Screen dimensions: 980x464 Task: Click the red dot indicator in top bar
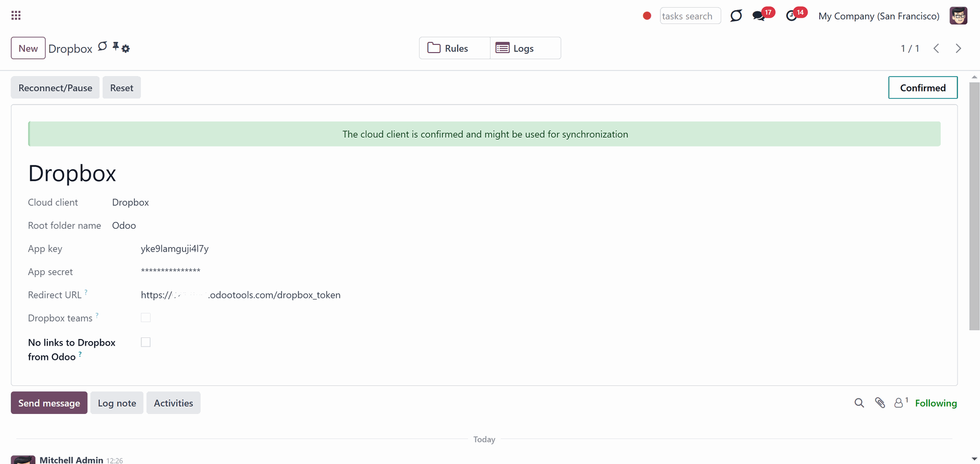(647, 16)
